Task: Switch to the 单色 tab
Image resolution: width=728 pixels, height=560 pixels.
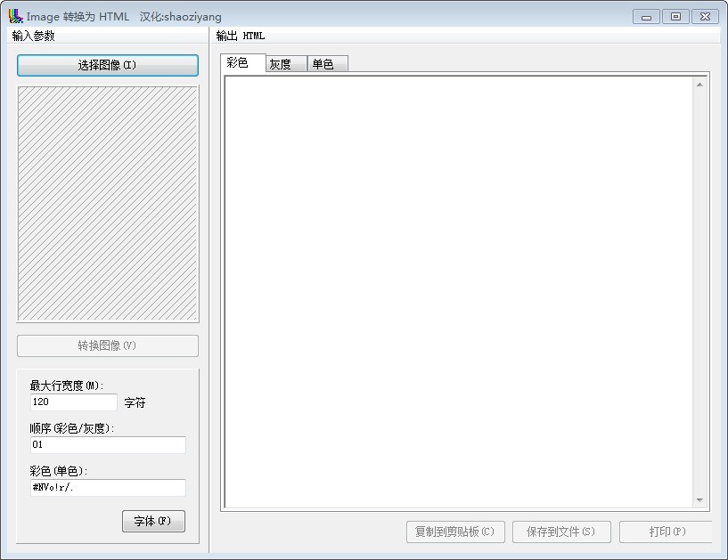Action: 327,64
